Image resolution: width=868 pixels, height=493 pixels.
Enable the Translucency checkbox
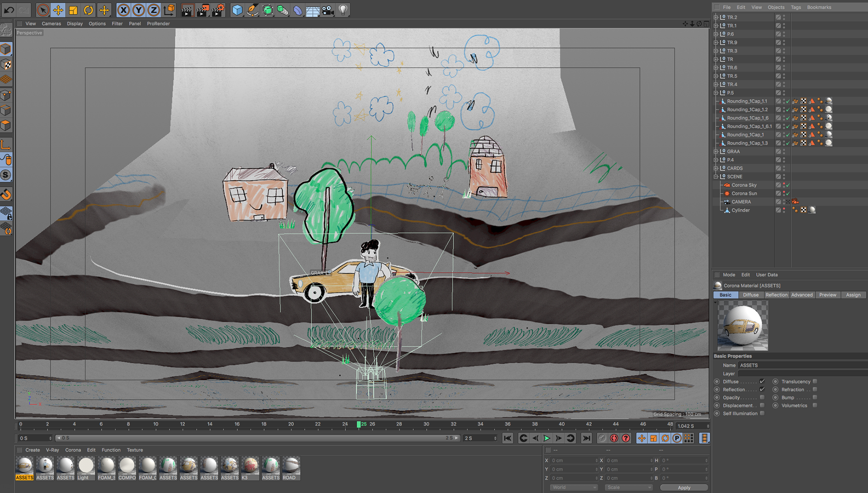(x=815, y=382)
